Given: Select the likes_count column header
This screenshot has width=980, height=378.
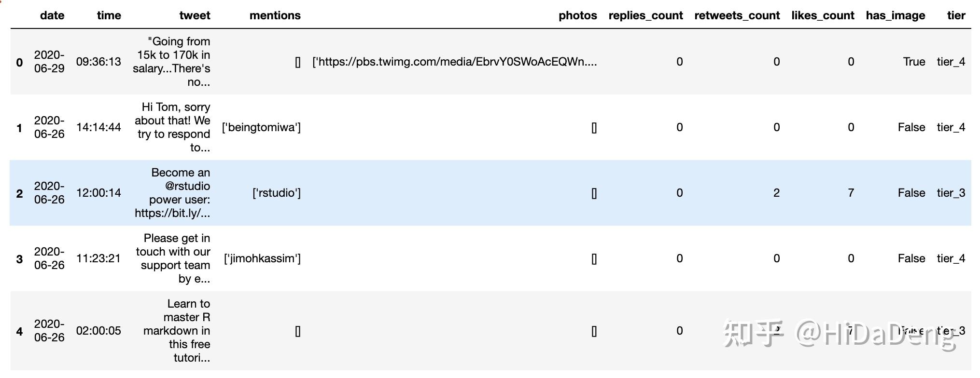Looking at the screenshot, I should 823,15.
